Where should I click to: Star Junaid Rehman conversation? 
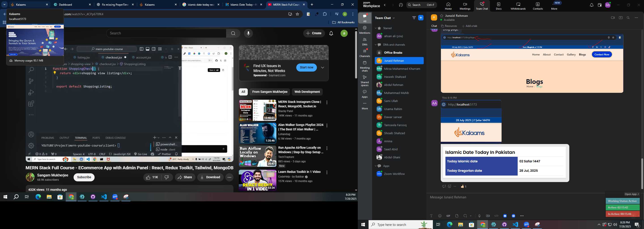[442, 15]
